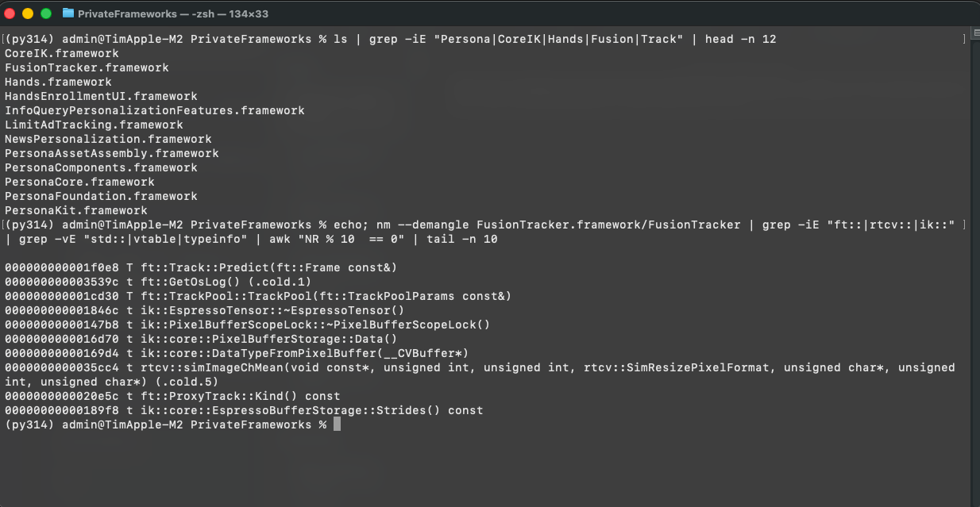Click the InfoQueryPersonalizationFeatures.framework line
Image resolution: width=980 pixels, height=507 pixels.
(x=155, y=110)
